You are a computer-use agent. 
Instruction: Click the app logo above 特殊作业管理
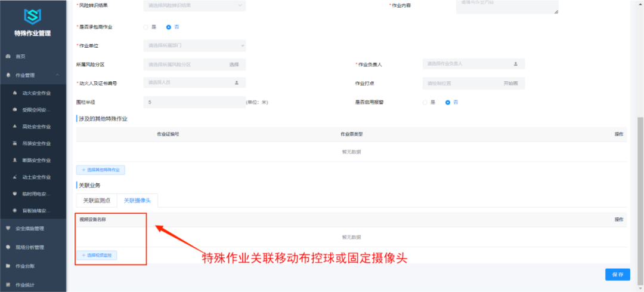[32, 16]
